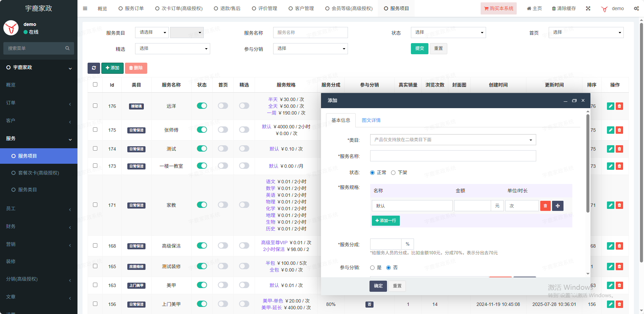
Task: Select the 下架 status radio button
Action: [393, 172]
